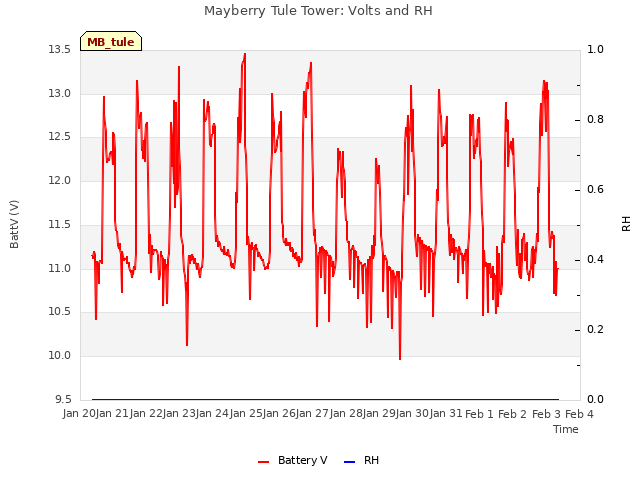640x480 pixels.
Task: Click the 11.5 value on BattV axis
Action: point(60,224)
